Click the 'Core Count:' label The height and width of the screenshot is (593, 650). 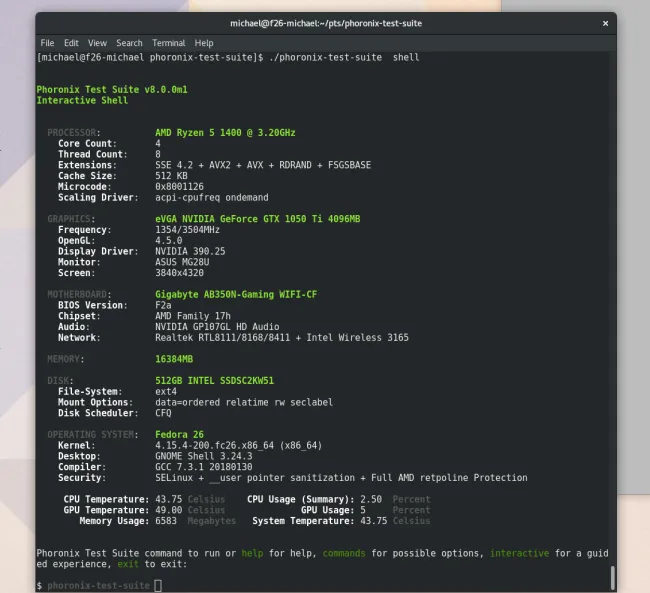coord(87,143)
